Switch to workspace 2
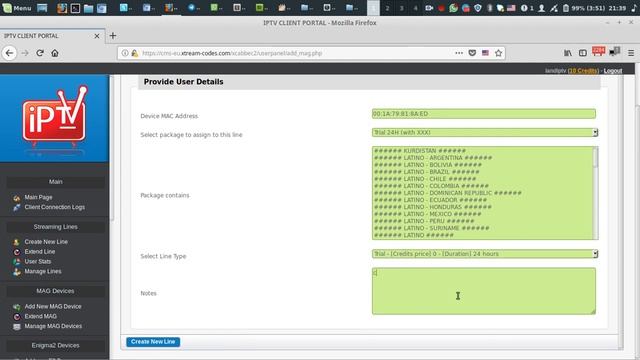 click(x=387, y=8)
